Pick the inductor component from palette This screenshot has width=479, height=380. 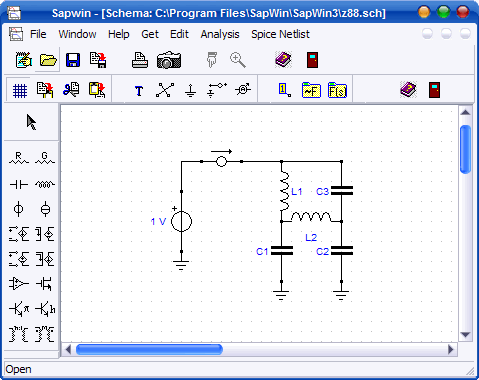[45, 184]
